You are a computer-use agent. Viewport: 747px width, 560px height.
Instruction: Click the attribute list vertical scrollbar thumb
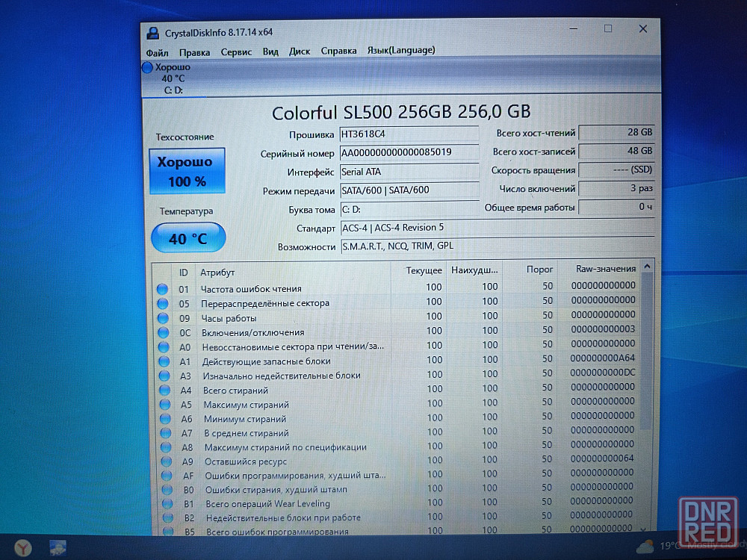coord(646,350)
